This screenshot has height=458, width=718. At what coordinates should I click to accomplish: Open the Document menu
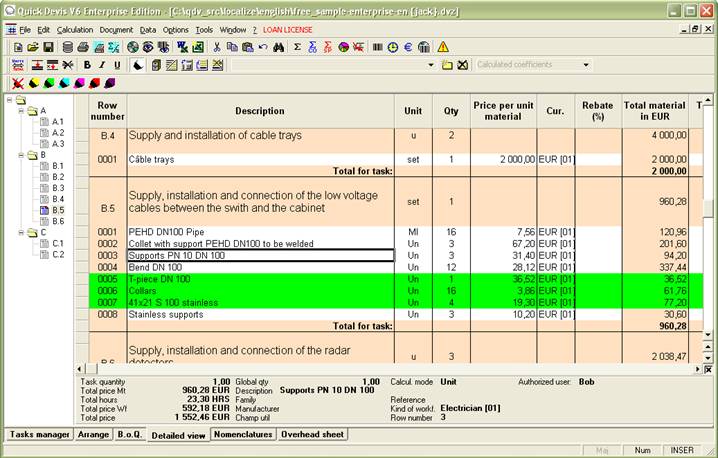[x=116, y=30]
